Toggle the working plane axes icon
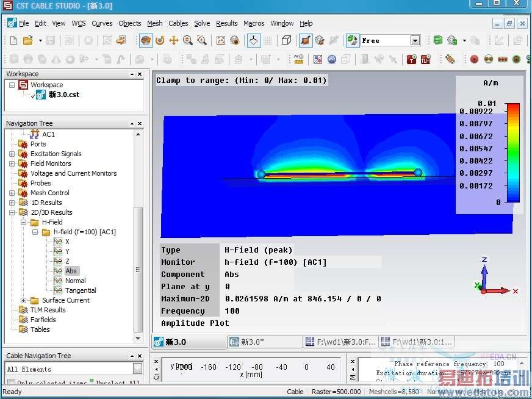Viewport: 532px width, 399px height. 254,41
